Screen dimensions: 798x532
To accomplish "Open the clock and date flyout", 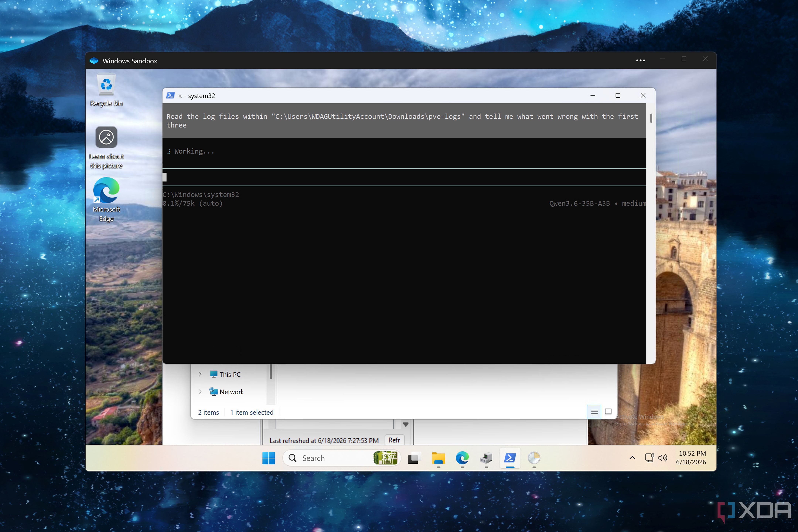I will (691, 458).
